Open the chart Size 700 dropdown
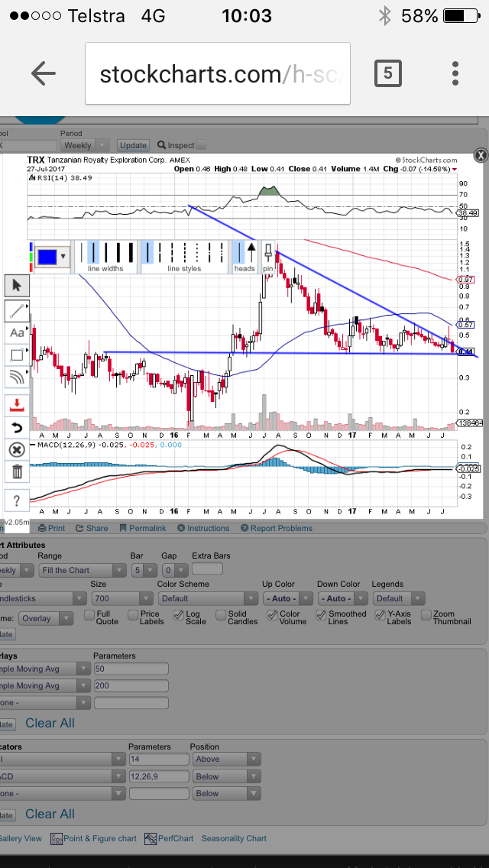Screen dimensions: 489x868 121,598
